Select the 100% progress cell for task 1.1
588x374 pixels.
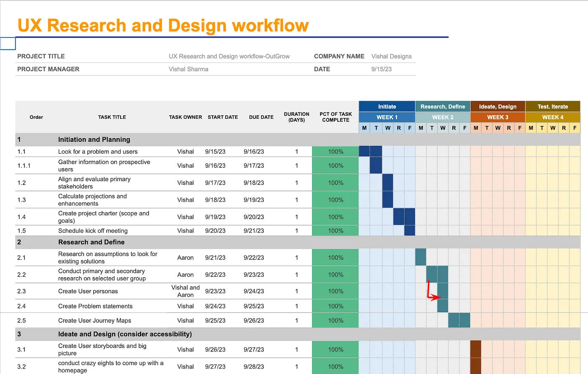335,152
